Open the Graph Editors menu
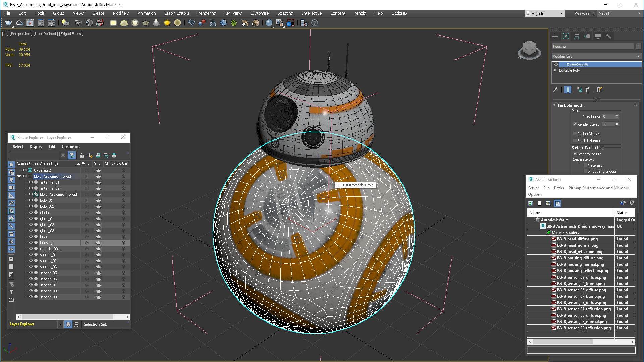The height and width of the screenshot is (362, 644). click(x=176, y=13)
